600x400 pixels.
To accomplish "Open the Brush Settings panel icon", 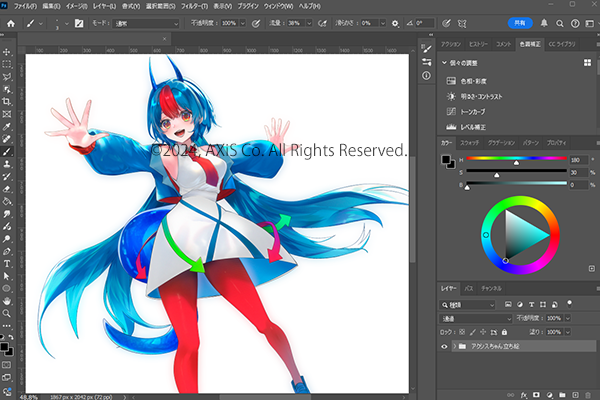I will (x=427, y=49).
